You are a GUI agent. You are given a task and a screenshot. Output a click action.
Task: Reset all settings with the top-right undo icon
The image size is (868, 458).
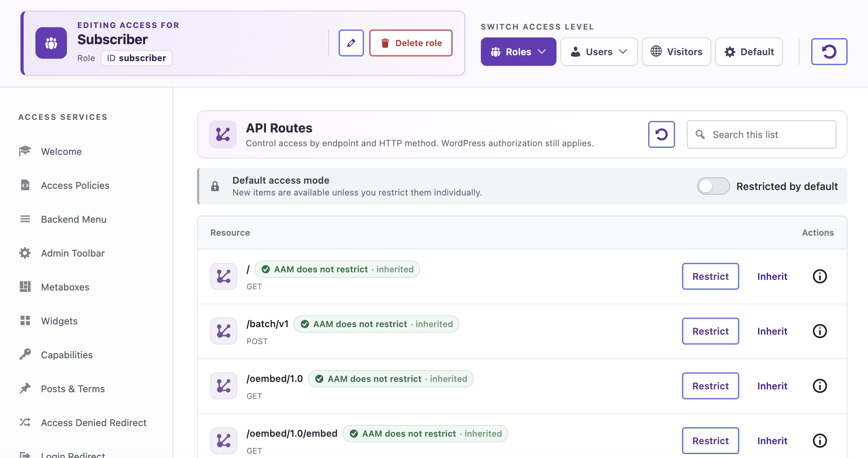point(829,52)
